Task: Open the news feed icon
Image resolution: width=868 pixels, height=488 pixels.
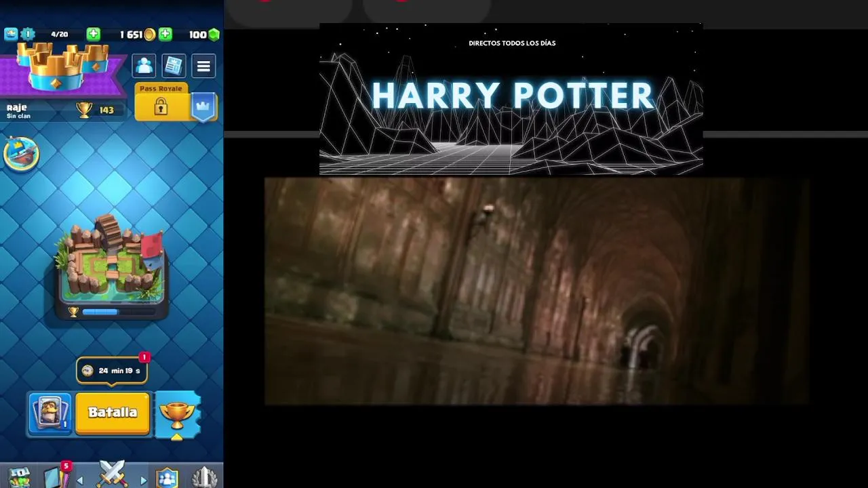Action: click(x=174, y=66)
